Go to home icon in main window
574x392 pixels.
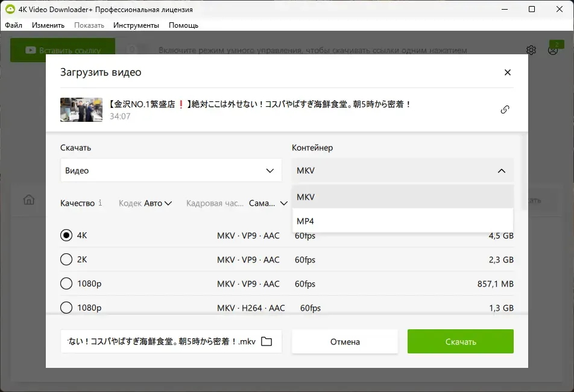coord(29,200)
